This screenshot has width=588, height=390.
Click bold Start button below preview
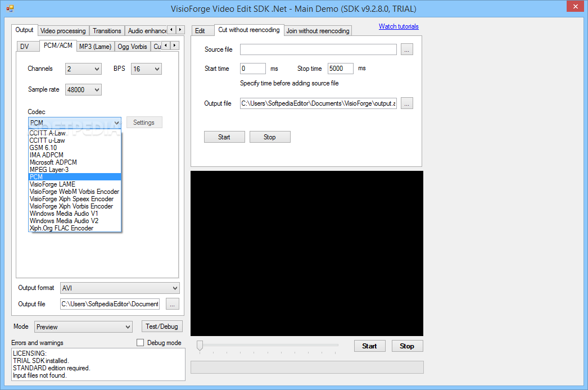tap(370, 346)
